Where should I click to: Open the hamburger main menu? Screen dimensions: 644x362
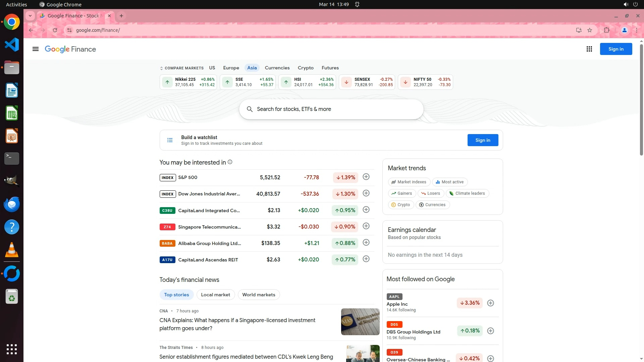(x=35, y=49)
